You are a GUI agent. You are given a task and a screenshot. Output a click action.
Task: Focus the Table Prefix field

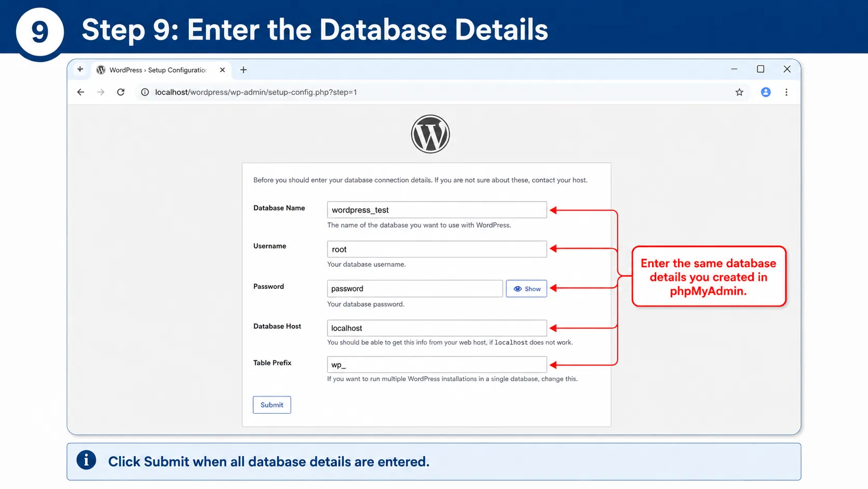[437, 365]
